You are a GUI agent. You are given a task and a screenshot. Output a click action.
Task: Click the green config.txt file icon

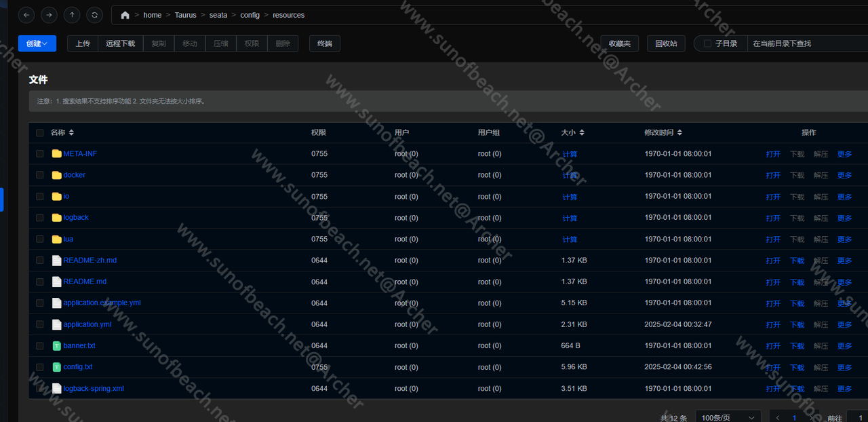point(57,367)
